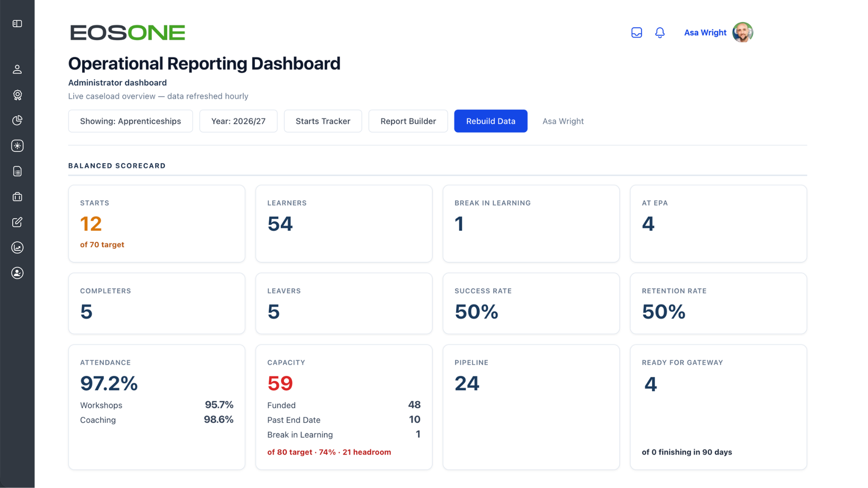Click the Break in Learning capacity row
Viewport: 868px width, 488px height.
[344, 434]
